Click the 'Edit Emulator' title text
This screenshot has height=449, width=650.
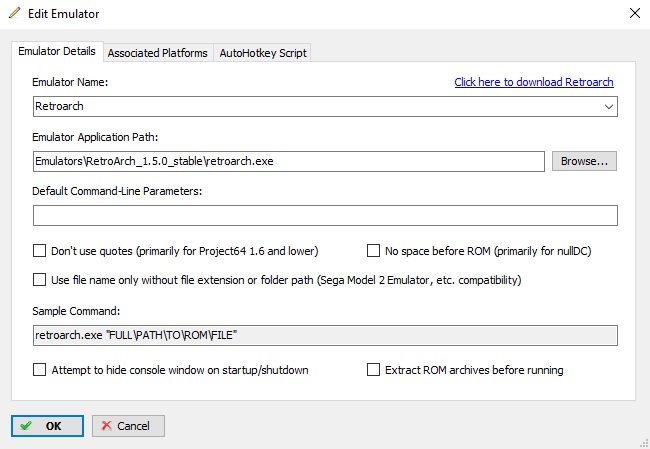(63, 14)
